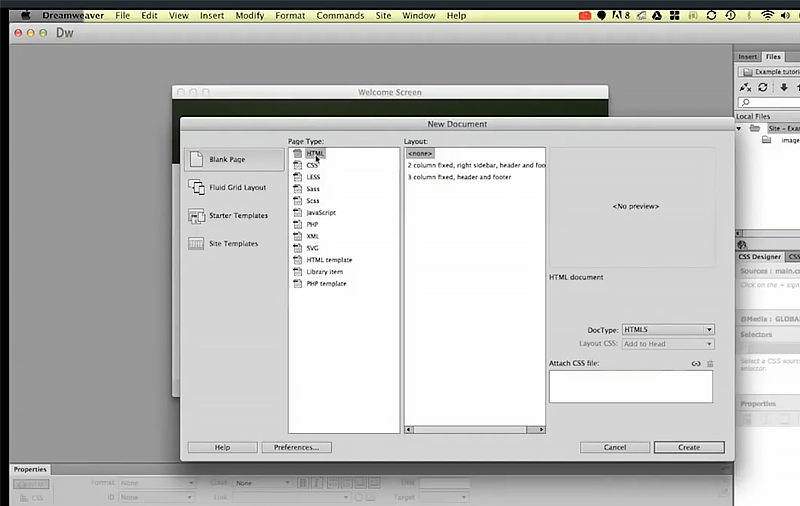This screenshot has height=506, width=800.
Task: Click the Files panel search field
Action: pyautogui.click(x=769, y=103)
